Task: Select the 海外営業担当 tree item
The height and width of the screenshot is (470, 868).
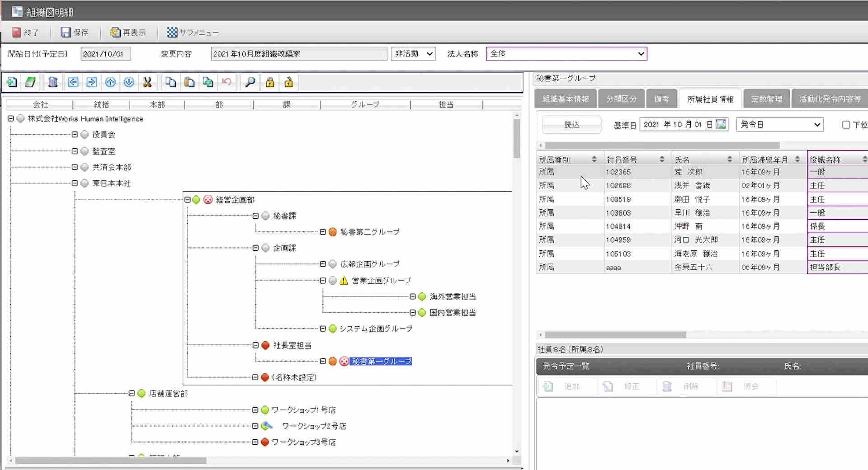Action: click(453, 296)
